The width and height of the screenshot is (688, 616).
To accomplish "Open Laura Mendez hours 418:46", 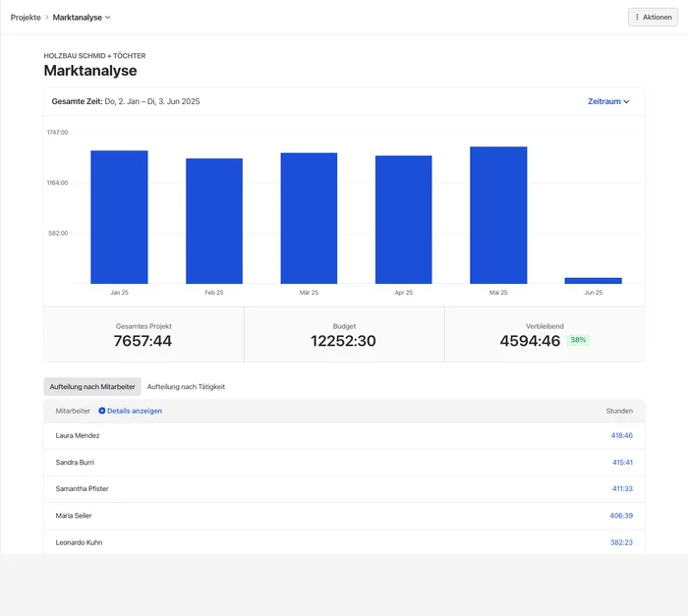I will 620,435.
